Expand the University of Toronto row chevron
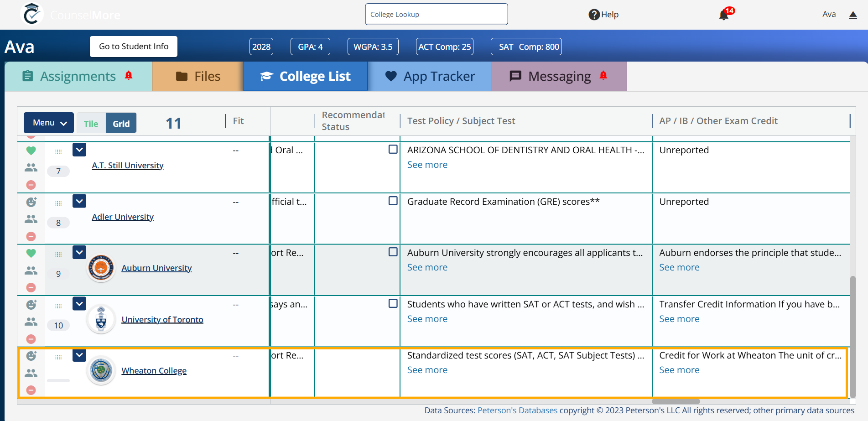Screen dimensions: 868x421 click(79, 304)
